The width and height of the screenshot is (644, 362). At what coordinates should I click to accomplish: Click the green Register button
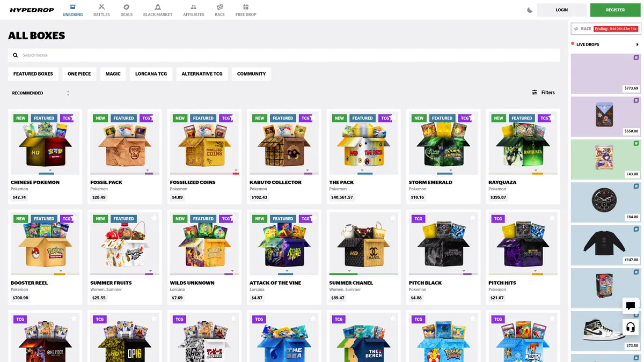point(615,10)
